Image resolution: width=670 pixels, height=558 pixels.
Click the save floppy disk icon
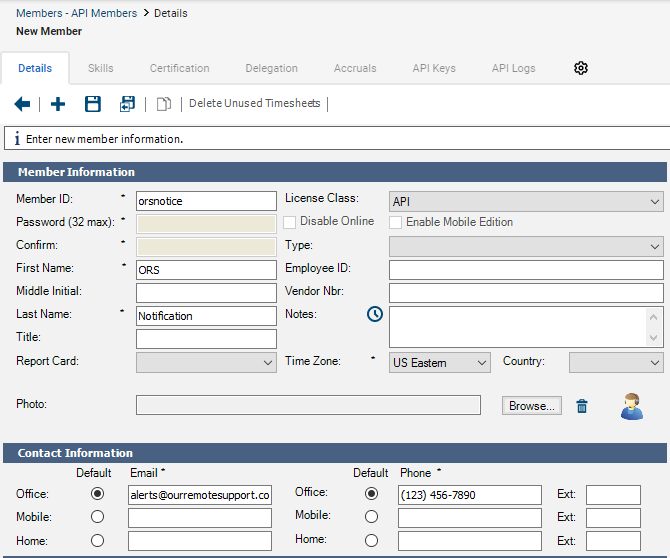93,104
